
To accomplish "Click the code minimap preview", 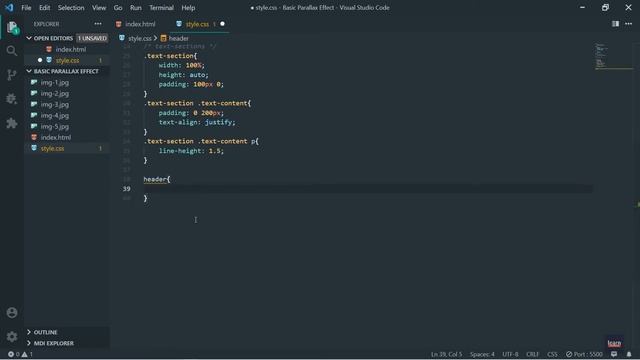I will 614,56.
